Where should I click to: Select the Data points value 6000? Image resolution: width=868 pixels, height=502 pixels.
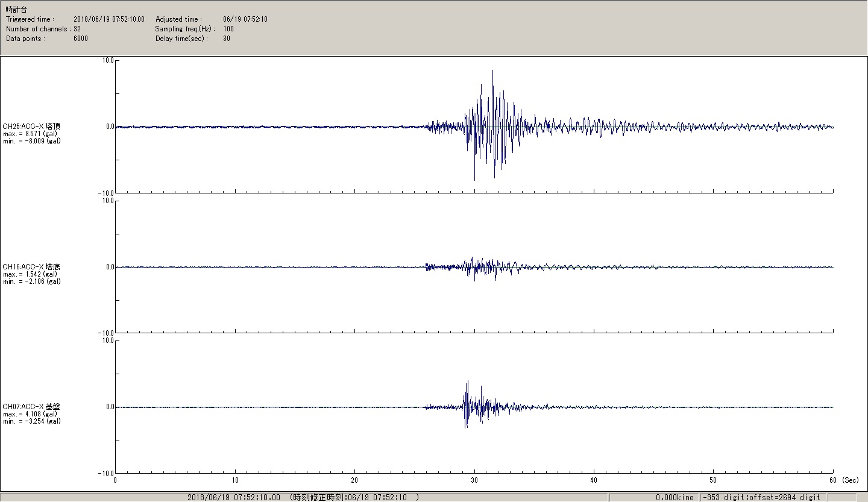[x=81, y=39]
